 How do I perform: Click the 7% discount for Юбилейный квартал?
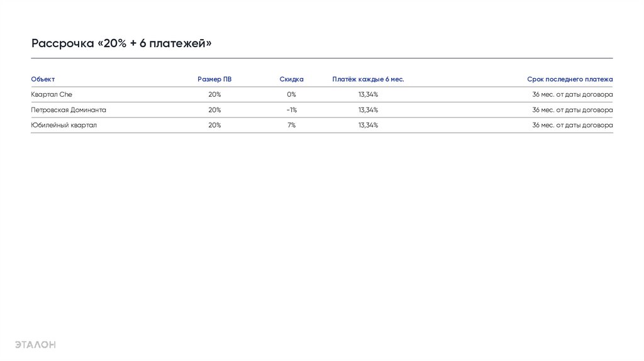(291, 125)
